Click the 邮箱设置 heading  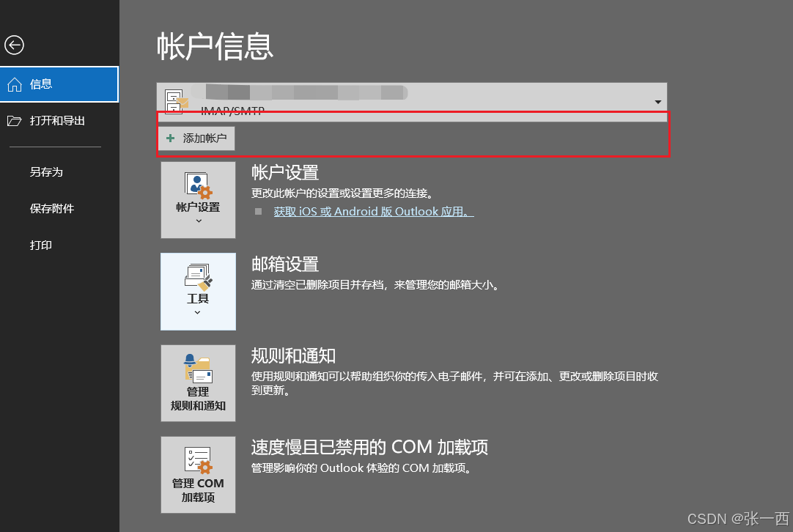click(284, 264)
